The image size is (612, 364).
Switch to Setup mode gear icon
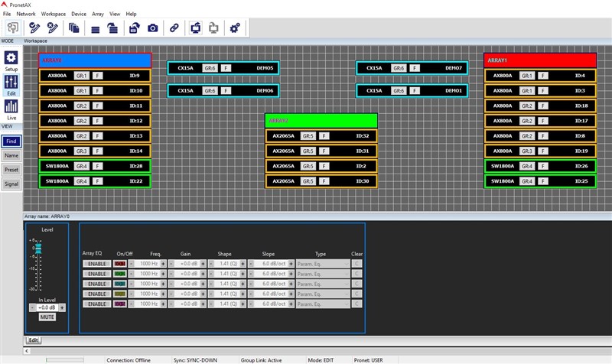pyautogui.click(x=11, y=58)
